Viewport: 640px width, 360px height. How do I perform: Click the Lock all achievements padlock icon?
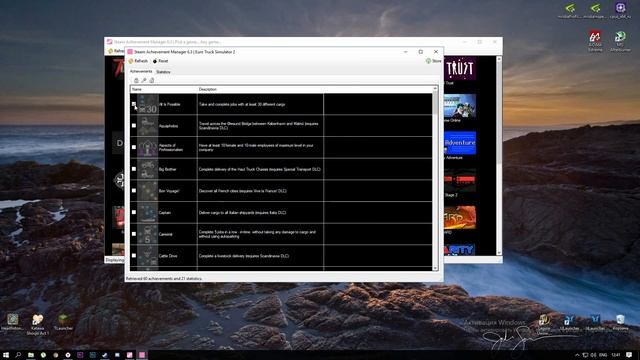[x=136, y=80]
